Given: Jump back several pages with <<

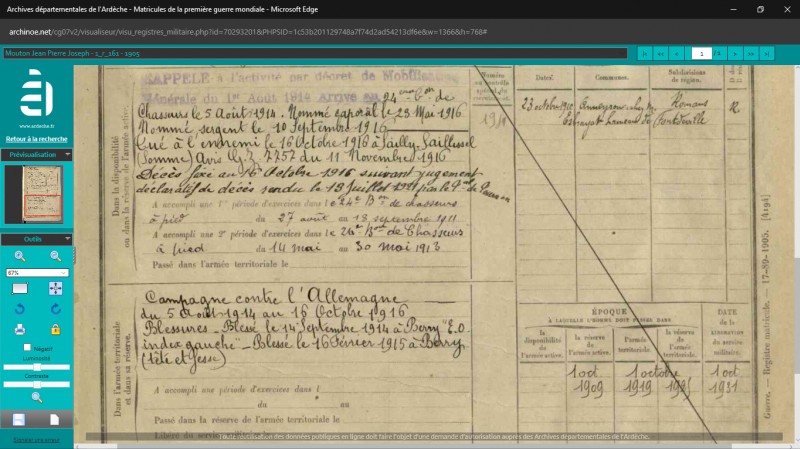Looking at the screenshot, I should click(660, 54).
